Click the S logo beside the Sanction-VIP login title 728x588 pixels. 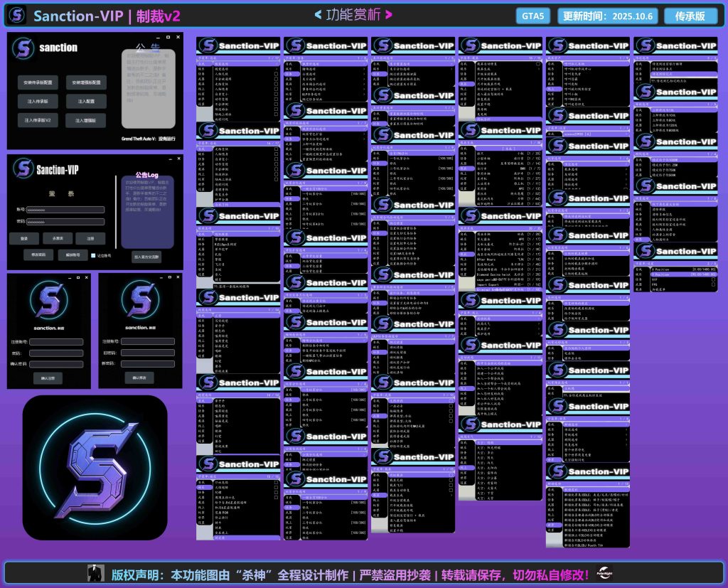coord(24,170)
